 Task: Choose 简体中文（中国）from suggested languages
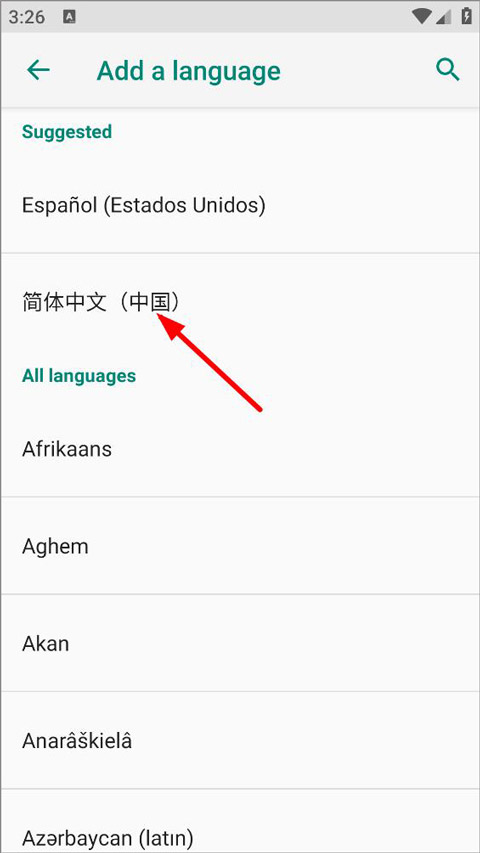(240, 302)
